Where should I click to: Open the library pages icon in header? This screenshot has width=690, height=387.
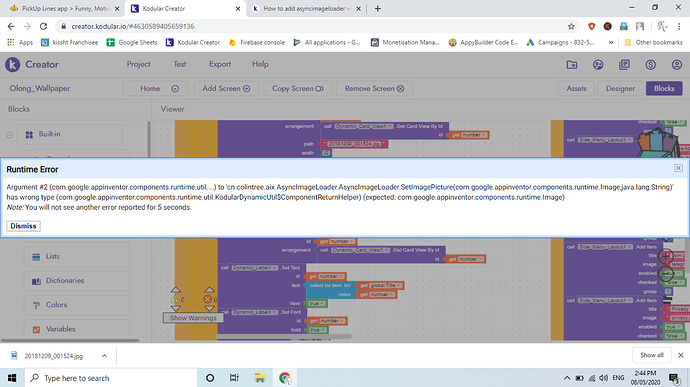[x=624, y=65]
